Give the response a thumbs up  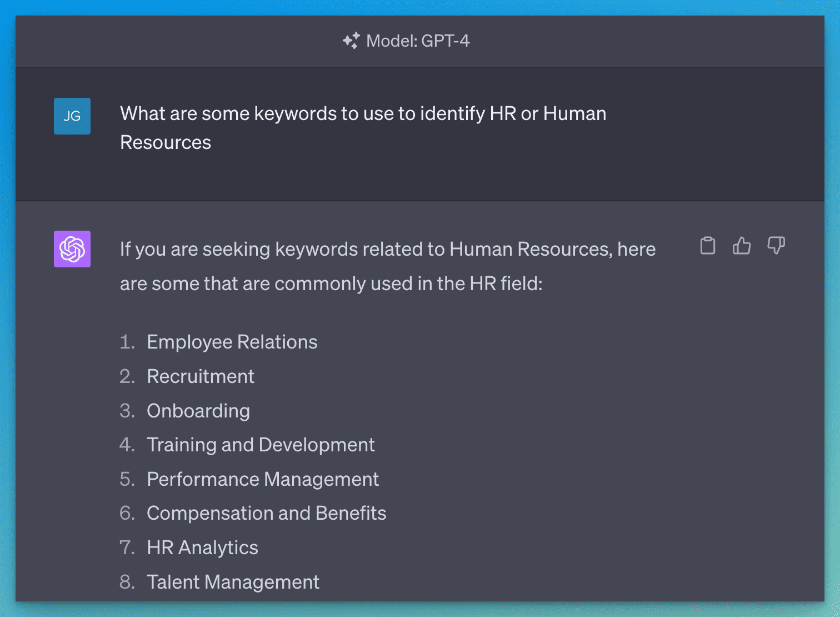point(742,245)
